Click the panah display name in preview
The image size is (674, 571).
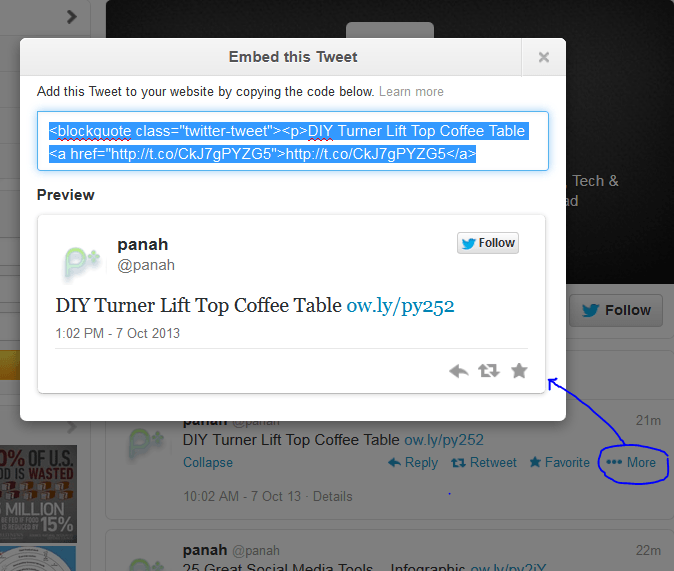tap(143, 244)
